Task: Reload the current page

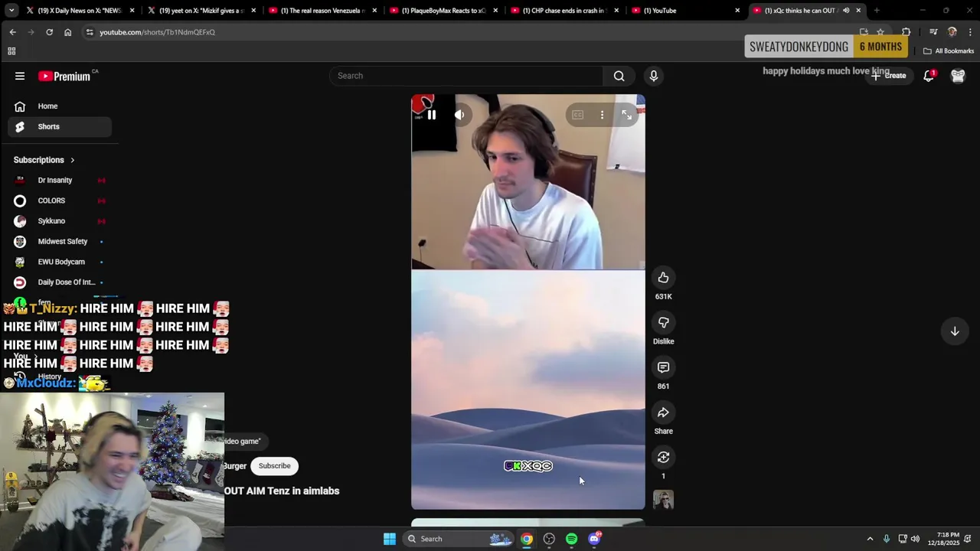Action: (x=49, y=32)
